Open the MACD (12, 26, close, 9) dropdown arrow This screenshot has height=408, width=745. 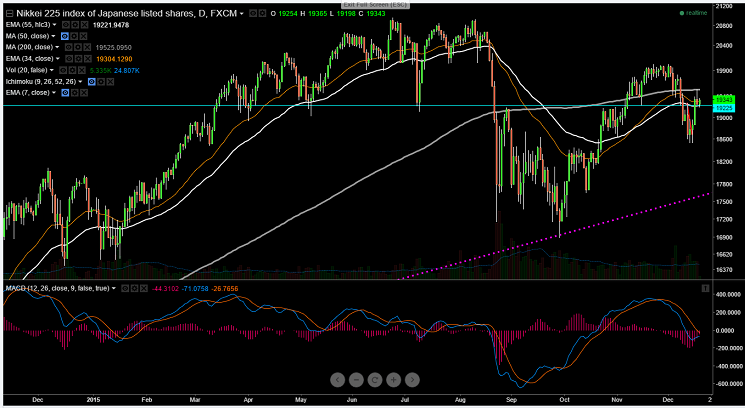tap(114, 288)
